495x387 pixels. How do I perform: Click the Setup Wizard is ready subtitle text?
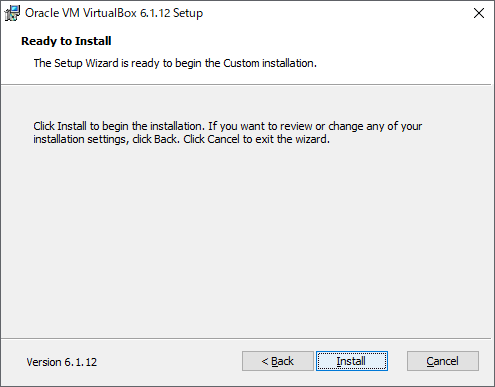[x=175, y=63]
